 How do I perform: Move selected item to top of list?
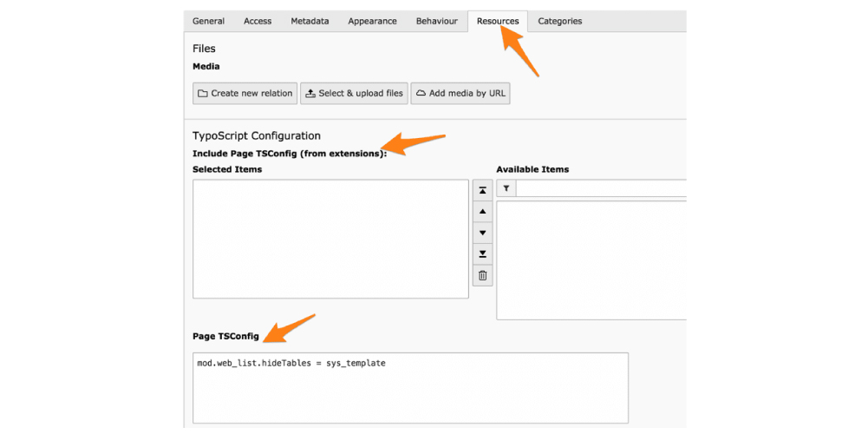483,190
